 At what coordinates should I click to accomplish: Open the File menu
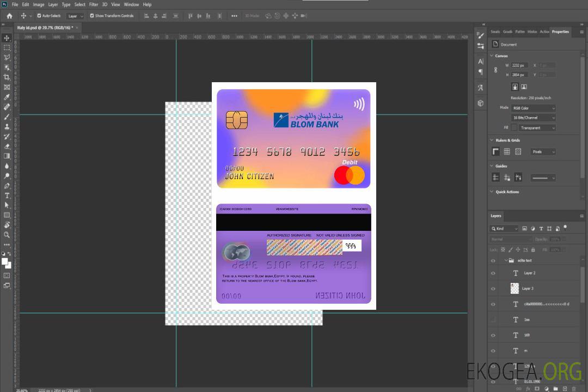15,4
